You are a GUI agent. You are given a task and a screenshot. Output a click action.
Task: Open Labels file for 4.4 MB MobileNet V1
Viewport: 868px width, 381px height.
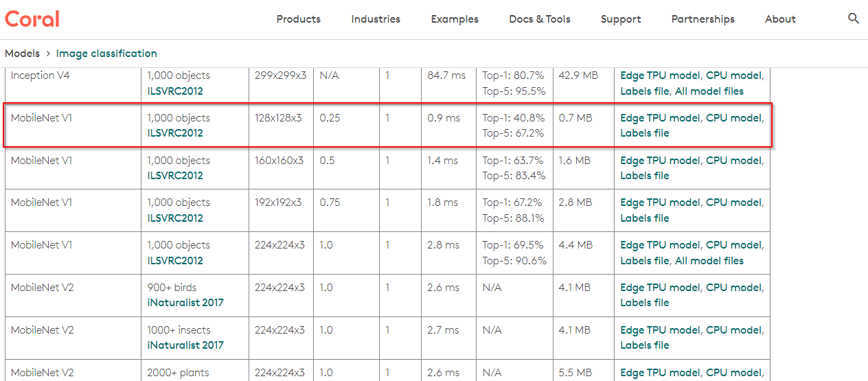point(645,261)
